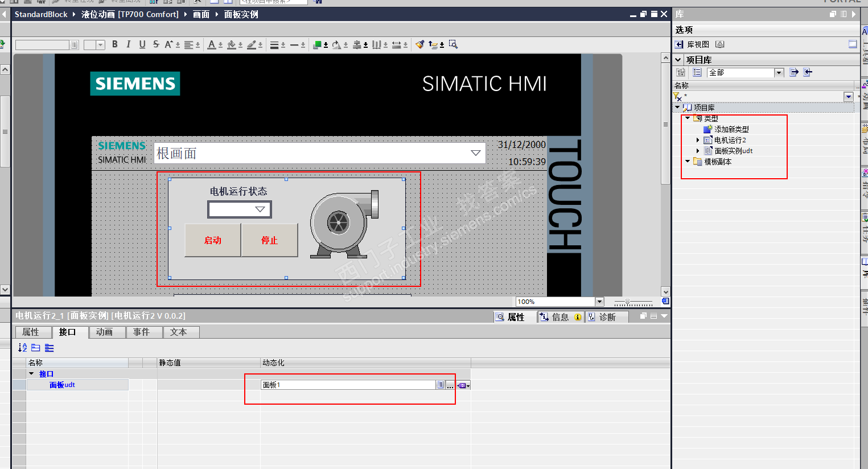The image size is (868, 469).
Task: Switch to the 动画 sub-tab
Action: pos(106,332)
